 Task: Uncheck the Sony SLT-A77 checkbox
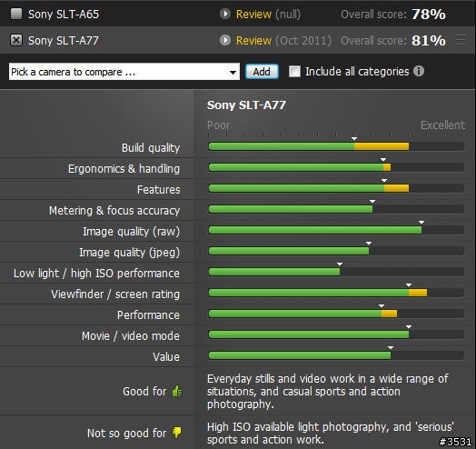(16, 40)
